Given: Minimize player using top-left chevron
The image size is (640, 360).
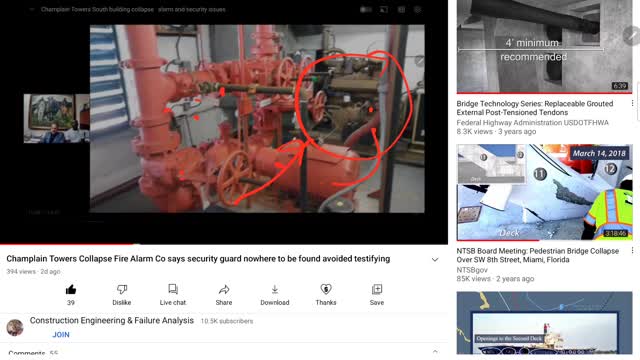Looking at the screenshot, I should click(32, 9).
